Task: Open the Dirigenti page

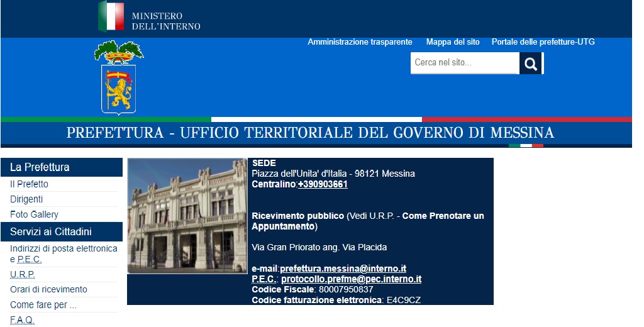Action: (26, 199)
